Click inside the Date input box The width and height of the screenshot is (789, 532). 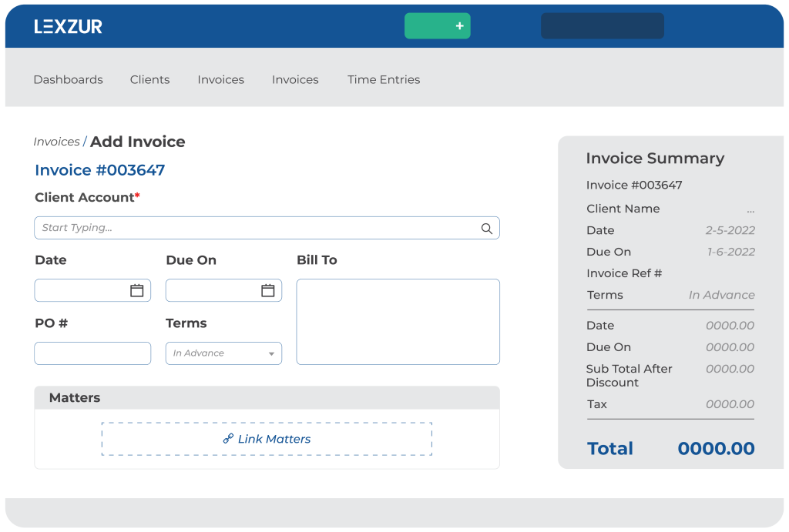click(x=81, y=290)
